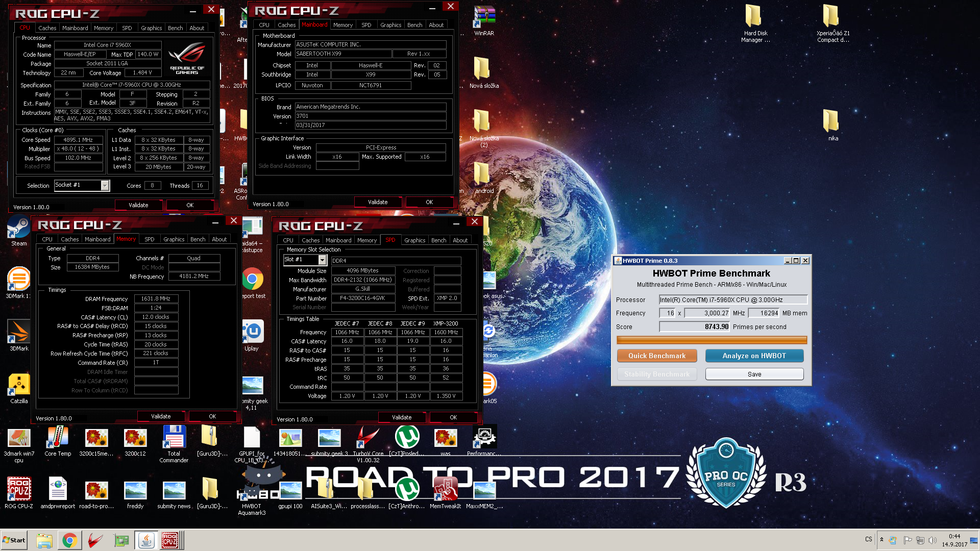Expand the Socket #1 selection dropdown
The image size is (980, 551).
(105, 186)
